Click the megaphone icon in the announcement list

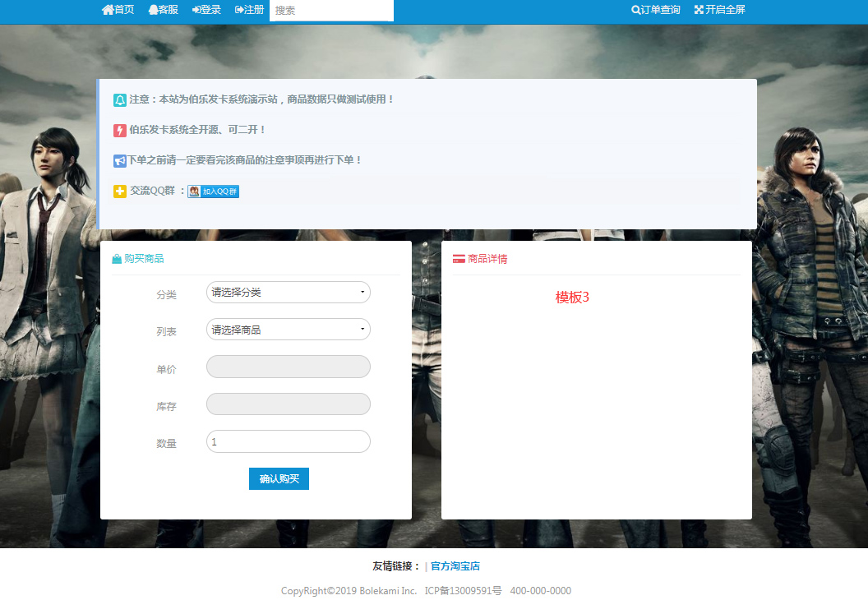(x=118, y=160)
